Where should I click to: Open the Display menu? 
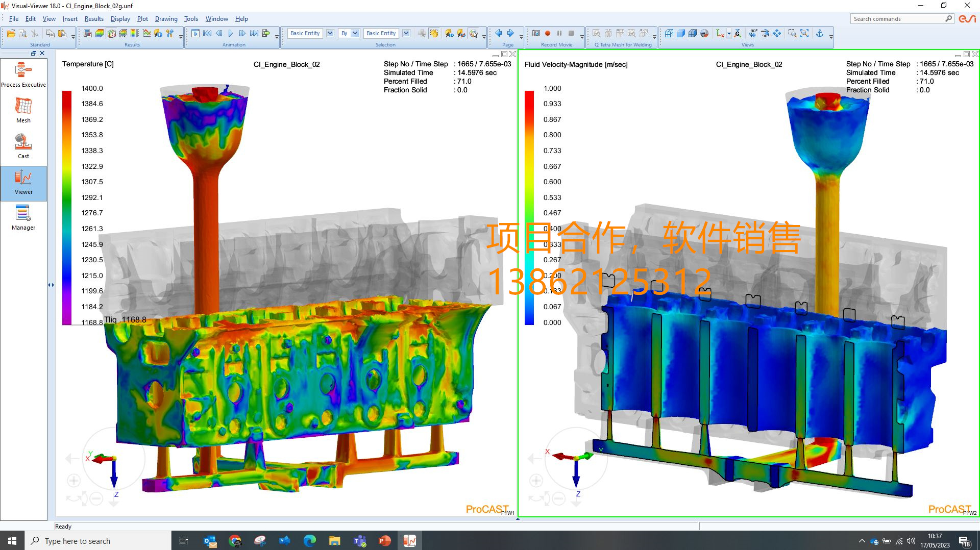[x=120, y=19]
